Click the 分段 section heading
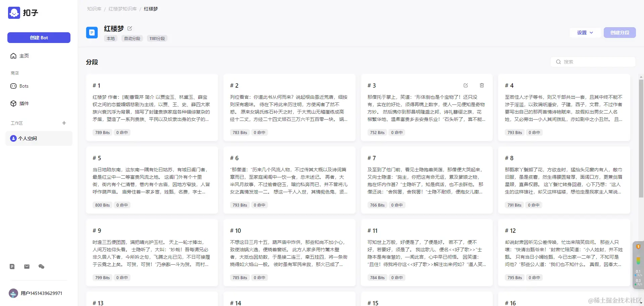Image resolution: width=644 pixels, height=306 pixels. [x=92, y=62]
